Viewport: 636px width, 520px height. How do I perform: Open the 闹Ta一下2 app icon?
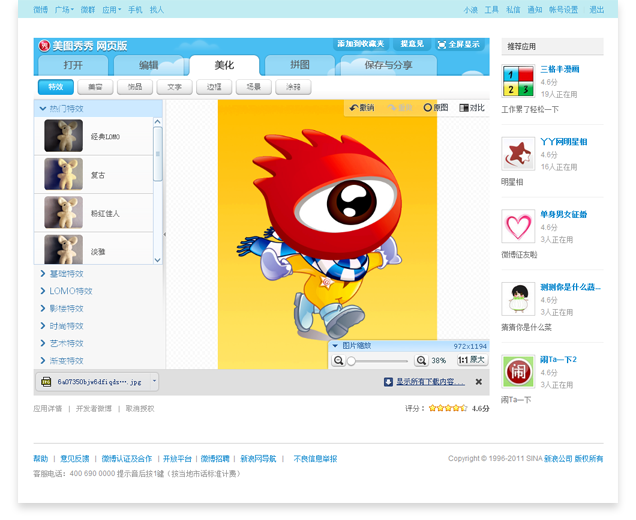tap(518, 372)
